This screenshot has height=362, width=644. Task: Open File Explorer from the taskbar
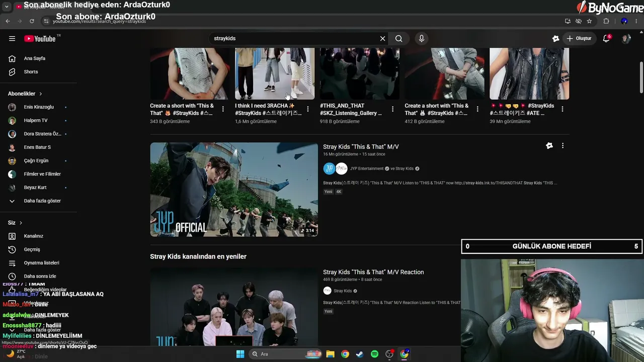pos(331,354)
